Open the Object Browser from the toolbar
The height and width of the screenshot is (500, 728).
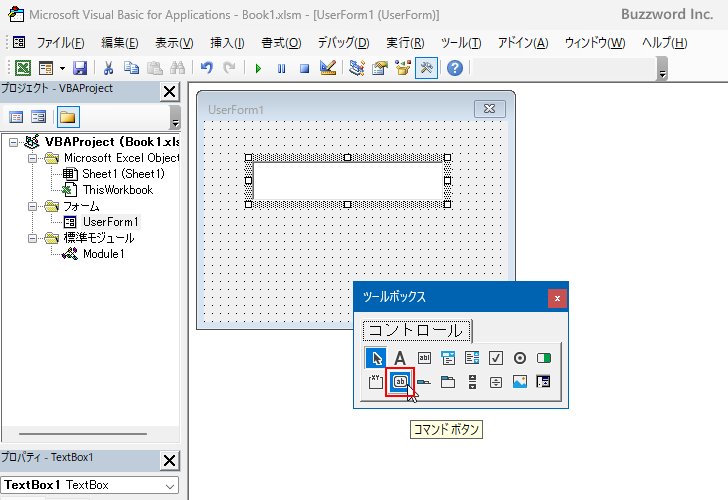click(402, 68)
